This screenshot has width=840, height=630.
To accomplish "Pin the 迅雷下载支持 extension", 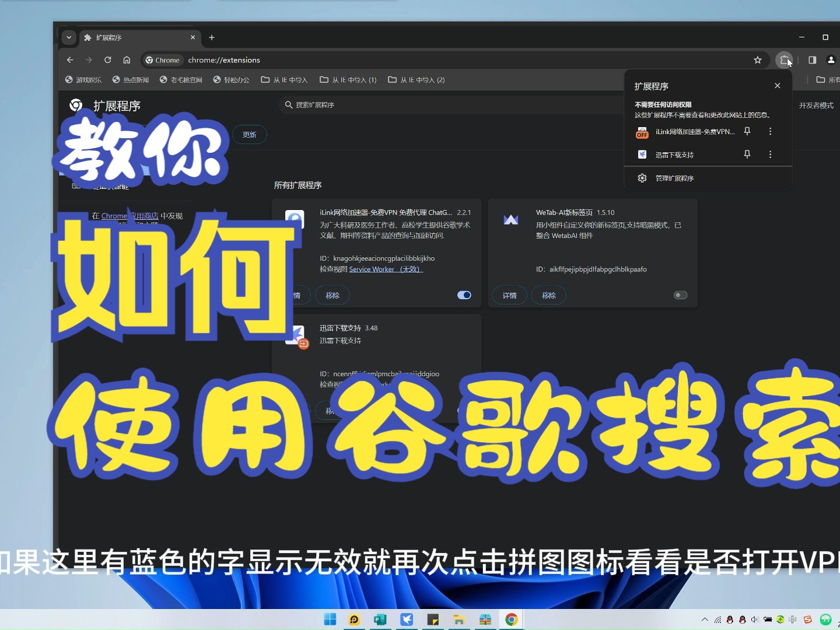I will point(747,154).
